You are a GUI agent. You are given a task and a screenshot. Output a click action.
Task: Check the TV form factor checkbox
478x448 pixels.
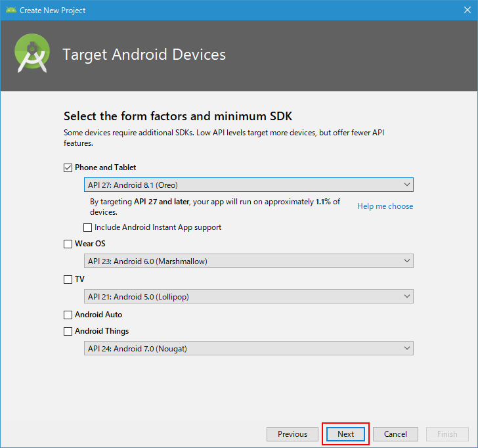coord(68,279)
